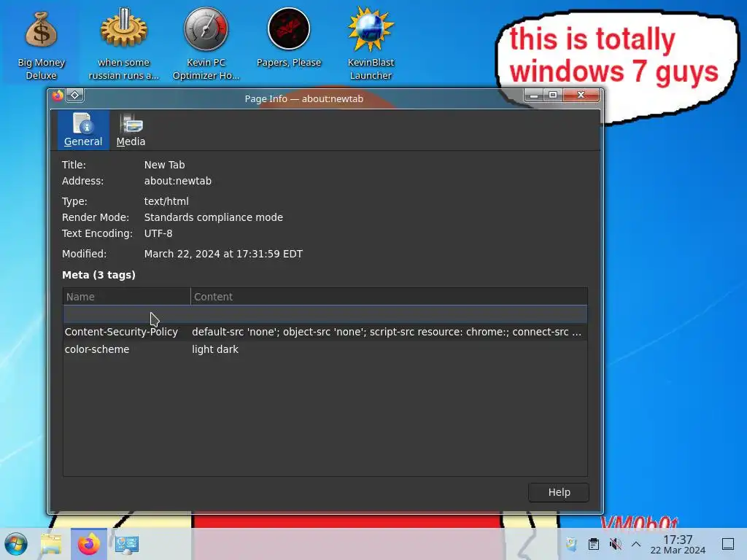Expand hidden system tray icons arrow
Viewport: 747px width, 560px height.
coord(636,544)
